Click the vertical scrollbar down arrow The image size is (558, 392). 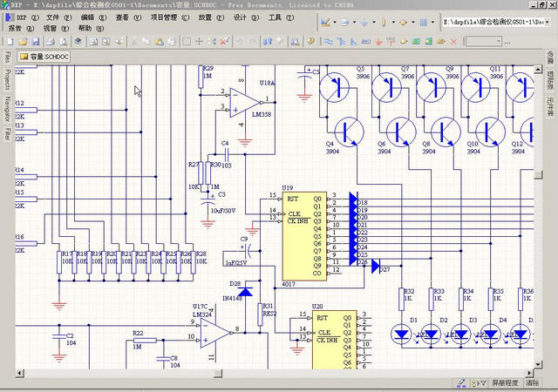tap(538, 365)
